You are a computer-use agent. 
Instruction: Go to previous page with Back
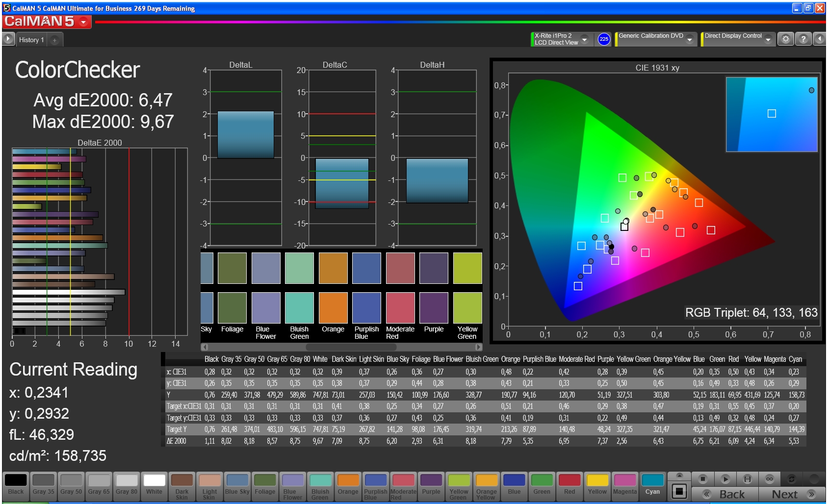[x=725, y=494]
